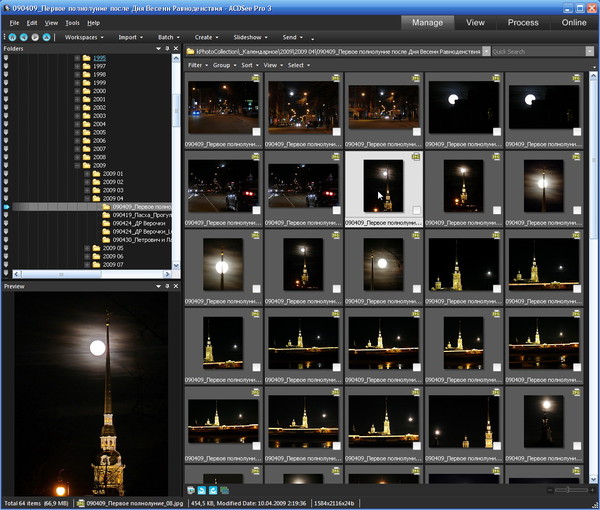Click the large Preview pane image

click(x=91, y=394)
